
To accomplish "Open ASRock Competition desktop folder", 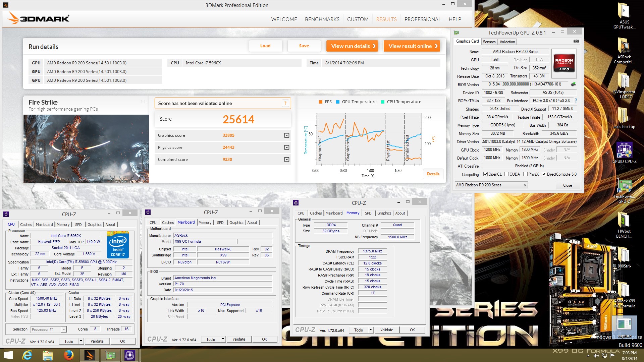I will tap(624, 51).
